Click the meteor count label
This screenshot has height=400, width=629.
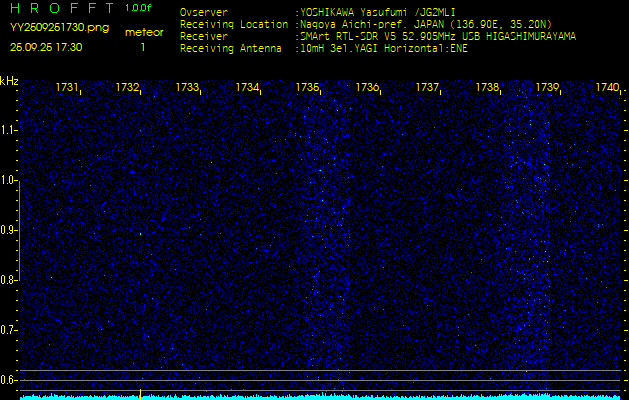(x=143, y=33)
